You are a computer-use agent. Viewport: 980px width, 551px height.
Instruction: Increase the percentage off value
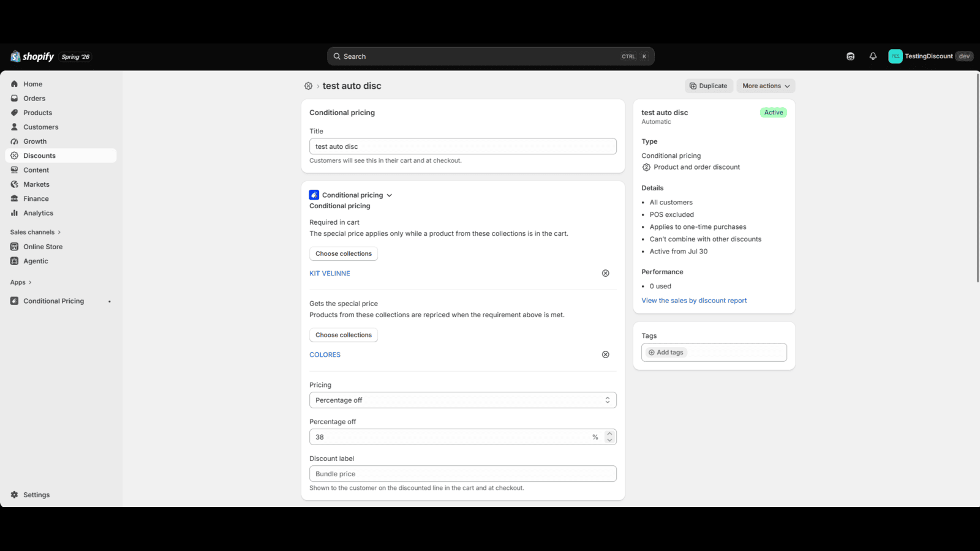609,433
